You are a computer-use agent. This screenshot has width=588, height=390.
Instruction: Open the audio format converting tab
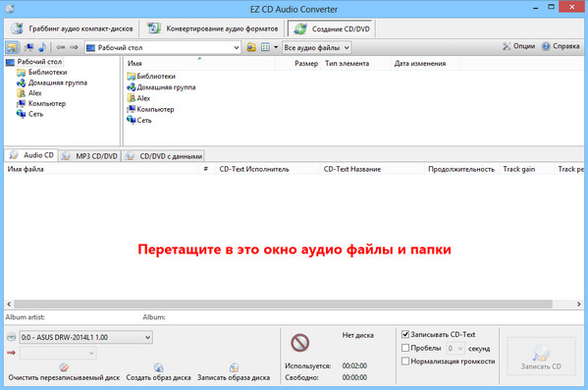coord(212,28)
